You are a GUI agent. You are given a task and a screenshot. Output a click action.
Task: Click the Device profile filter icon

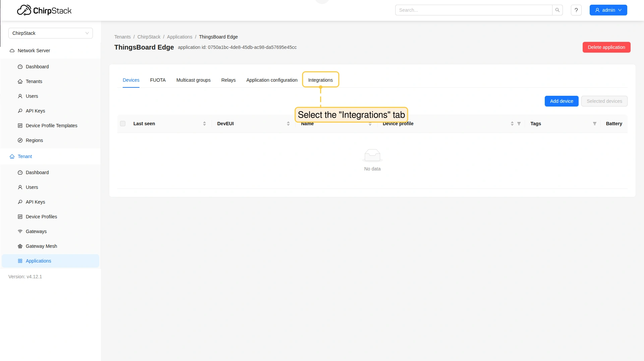[x=519, y=124]
